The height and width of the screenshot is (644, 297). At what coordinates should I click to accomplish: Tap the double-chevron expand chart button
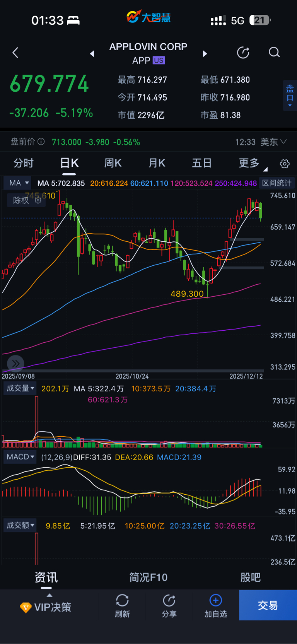[15, 363]
